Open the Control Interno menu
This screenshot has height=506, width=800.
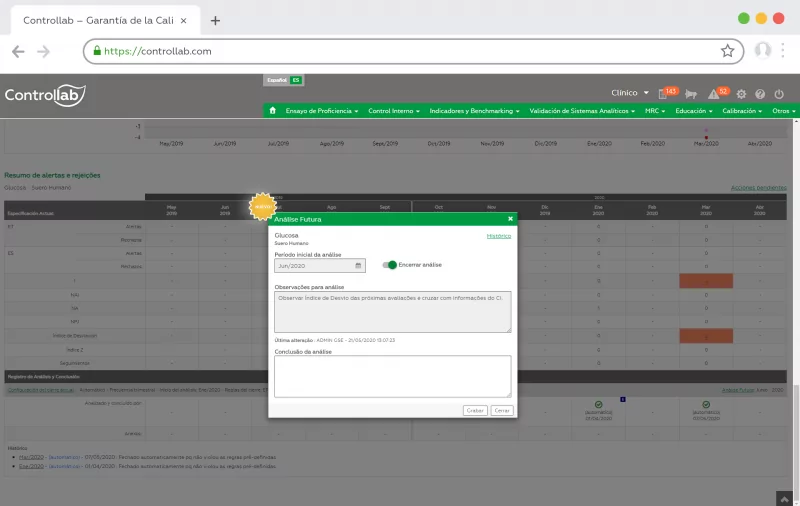click(393, 111)
